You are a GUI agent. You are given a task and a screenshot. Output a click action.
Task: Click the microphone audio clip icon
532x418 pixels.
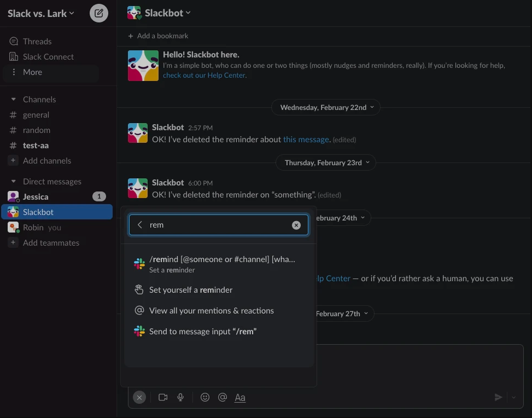[180, 397]
